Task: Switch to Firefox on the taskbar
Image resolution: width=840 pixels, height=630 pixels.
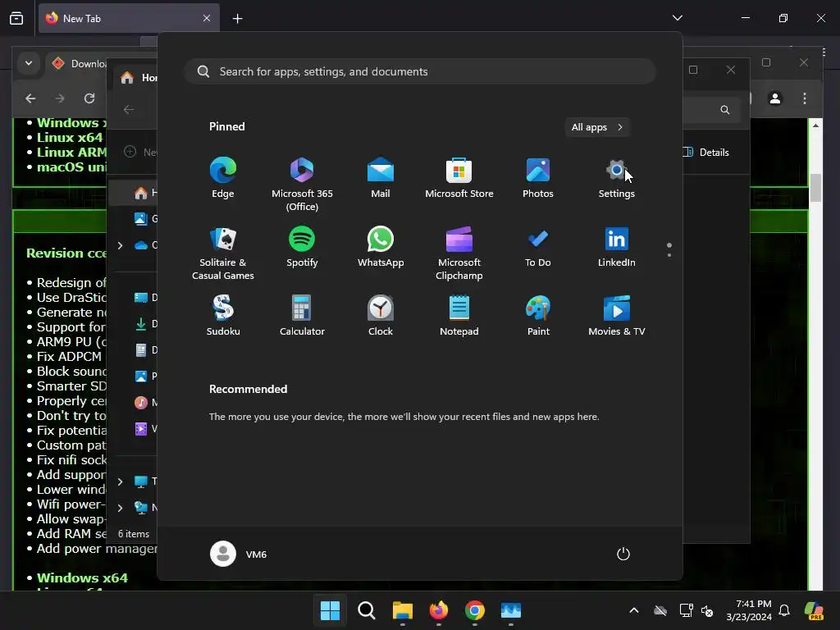Action: [x=439, y=610]
